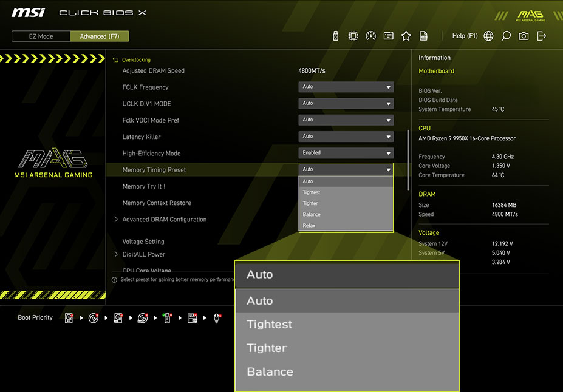This screenshot has height=392, width=563.
Task: Open the fan speed gauge icon
Action: (x=370, y=36)
